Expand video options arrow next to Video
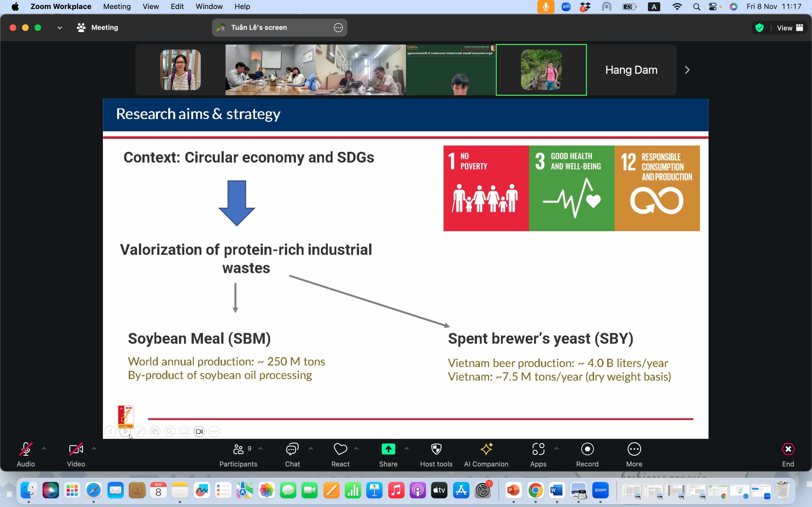 click(94, 449)
